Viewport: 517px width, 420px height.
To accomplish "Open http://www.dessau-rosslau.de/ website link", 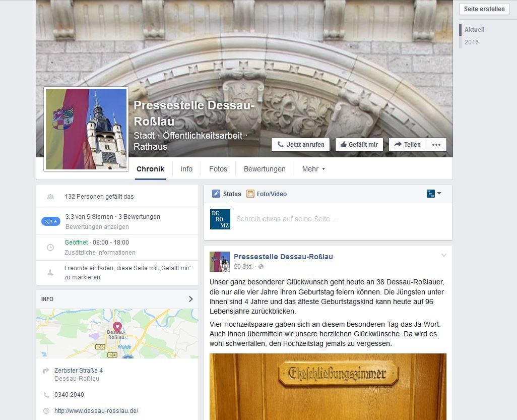I will (x=96, y=411).
